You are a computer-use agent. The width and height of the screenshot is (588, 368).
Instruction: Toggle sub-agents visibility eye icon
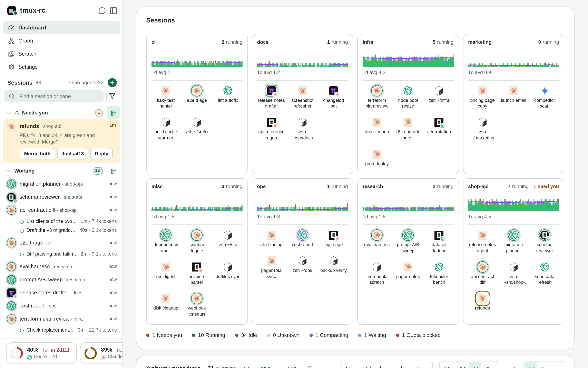tap(100, 83)
